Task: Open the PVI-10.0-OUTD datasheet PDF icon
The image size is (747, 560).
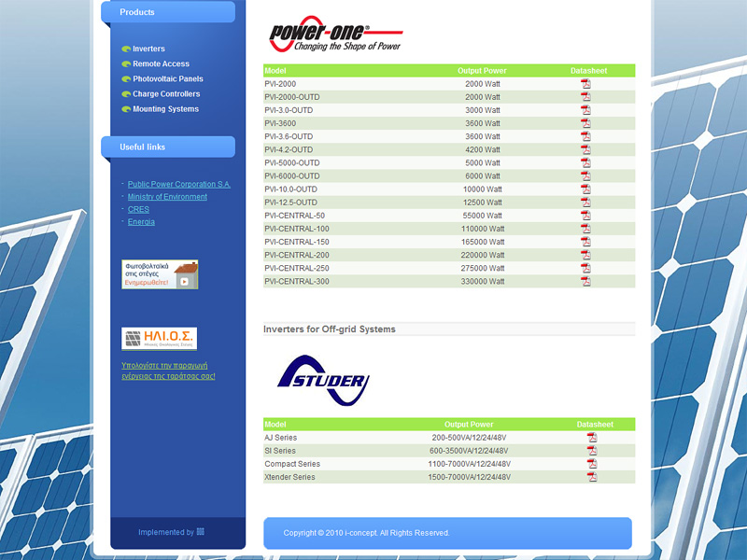Action: tap(585, 189)
